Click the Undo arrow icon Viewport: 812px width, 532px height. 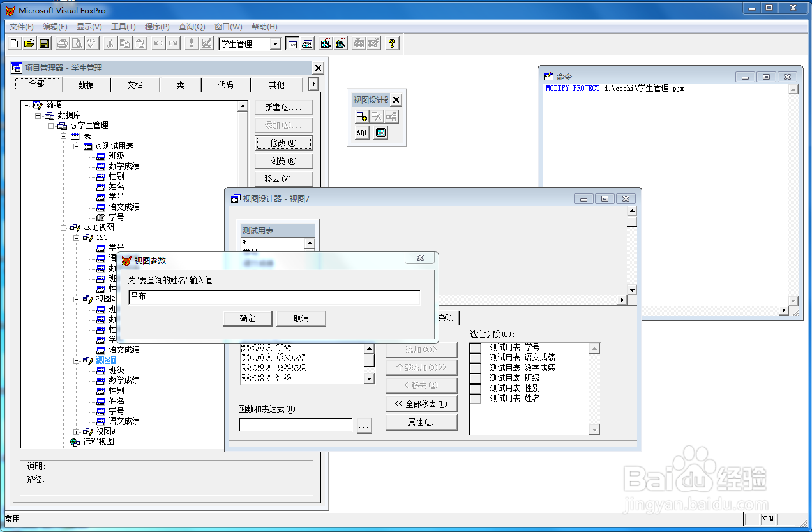pyautogui.click(x=158, y=43)
